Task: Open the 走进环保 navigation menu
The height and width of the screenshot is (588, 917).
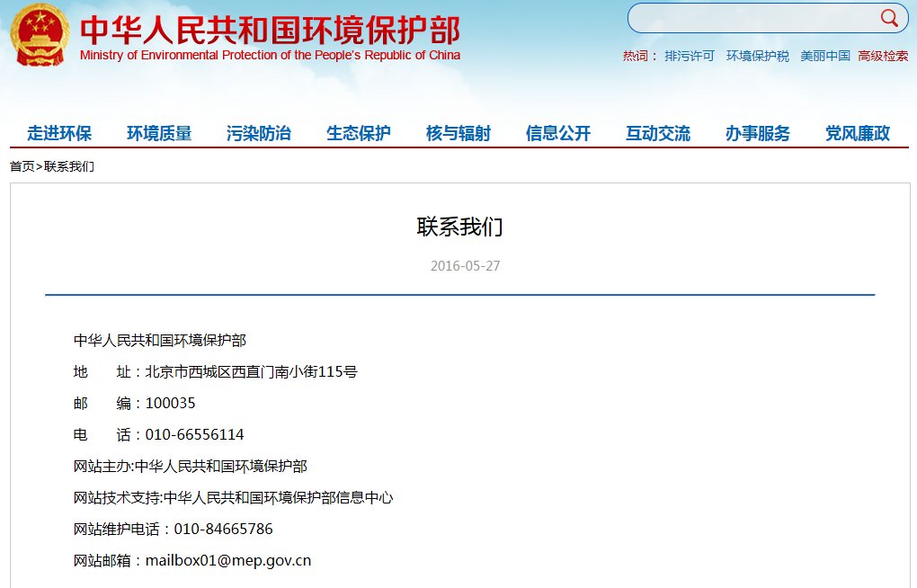Action: click(x=58, y=133)
